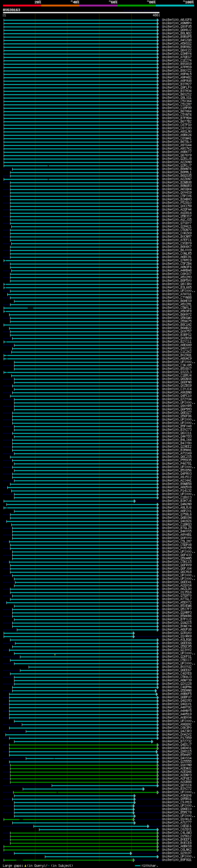Select label UniRef100_Q7RMI9
Viewport: 197px width, 868px height.
point(177,260)
